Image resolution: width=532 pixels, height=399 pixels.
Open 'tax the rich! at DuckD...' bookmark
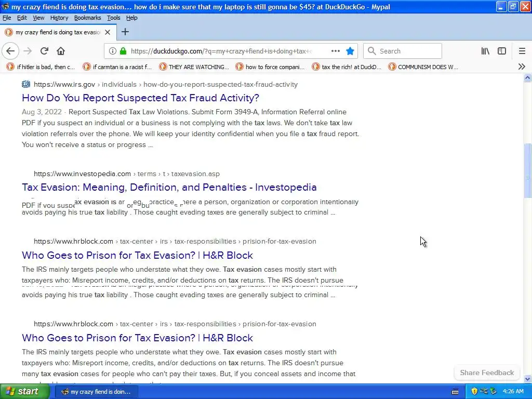click(x=347, y=67)
